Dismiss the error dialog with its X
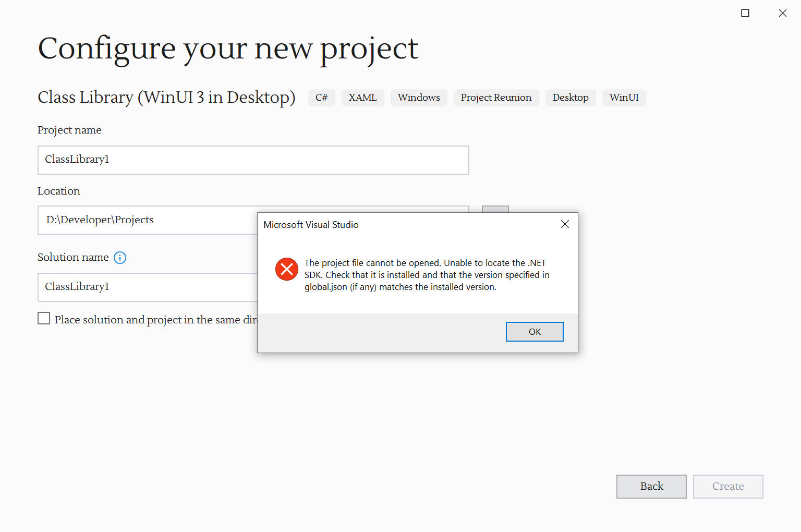Viewport: 801px width, 532px height. click(x=565, y=224)
